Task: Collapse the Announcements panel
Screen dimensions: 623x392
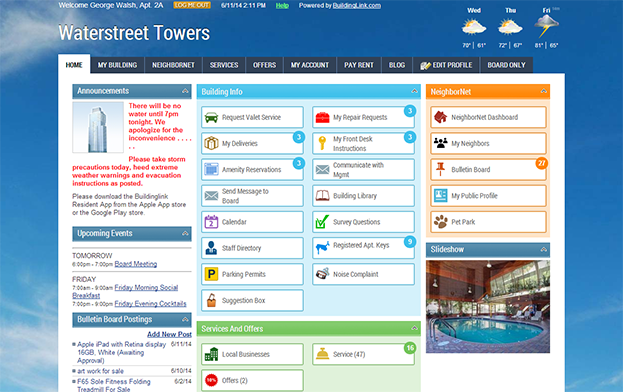Action: 185,91
